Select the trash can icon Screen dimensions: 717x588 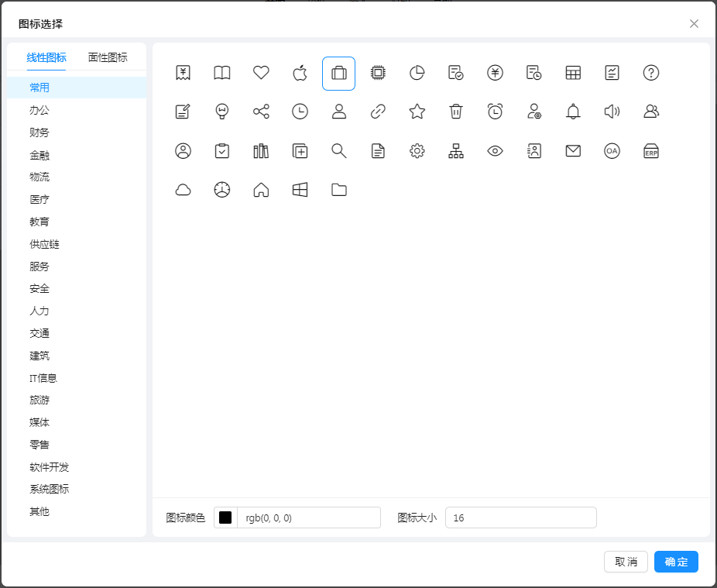456,112
